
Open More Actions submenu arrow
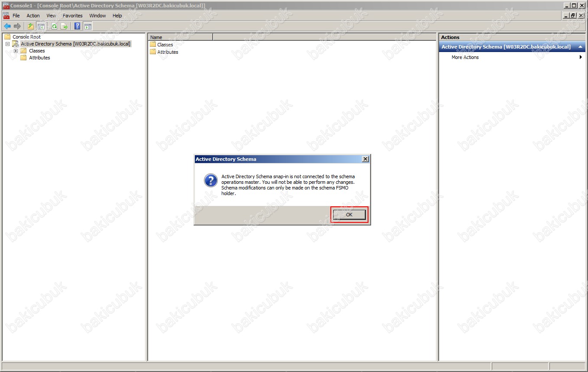point(581,57)
